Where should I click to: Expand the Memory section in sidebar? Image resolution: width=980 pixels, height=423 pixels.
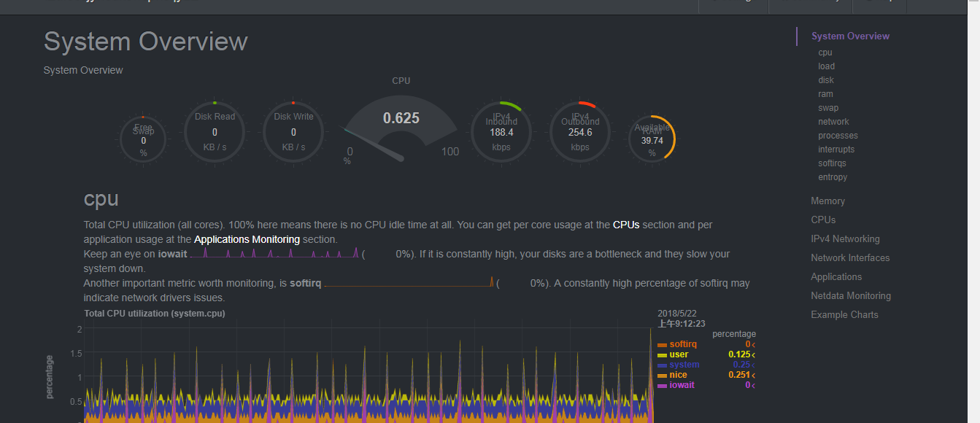pos(827,201)
